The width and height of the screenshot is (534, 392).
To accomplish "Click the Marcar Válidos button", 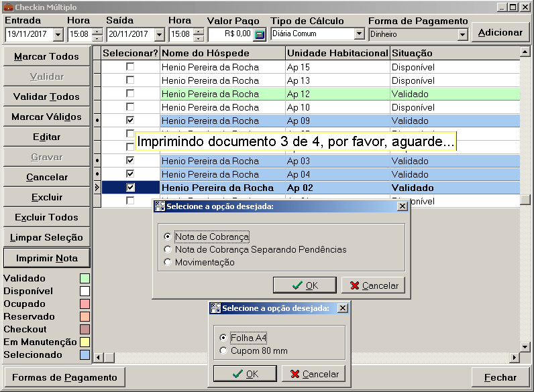I will click(x=47, y=117).
